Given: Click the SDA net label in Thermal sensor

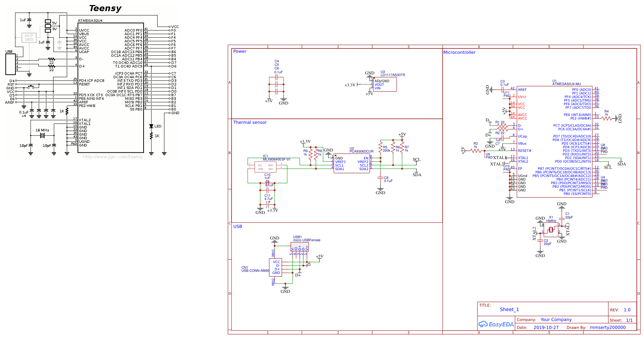Looking at the screenshot, I should 417,175.
